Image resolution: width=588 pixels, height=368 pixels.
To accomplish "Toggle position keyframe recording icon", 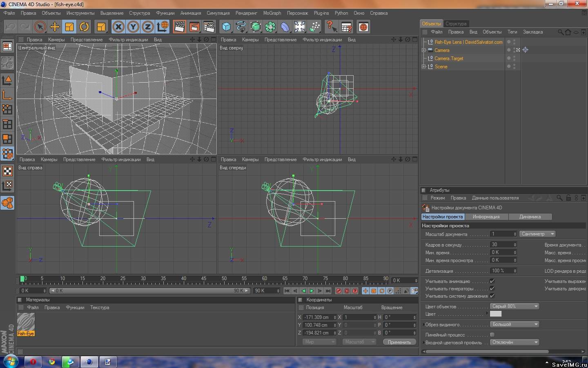I will coord(365,291).
